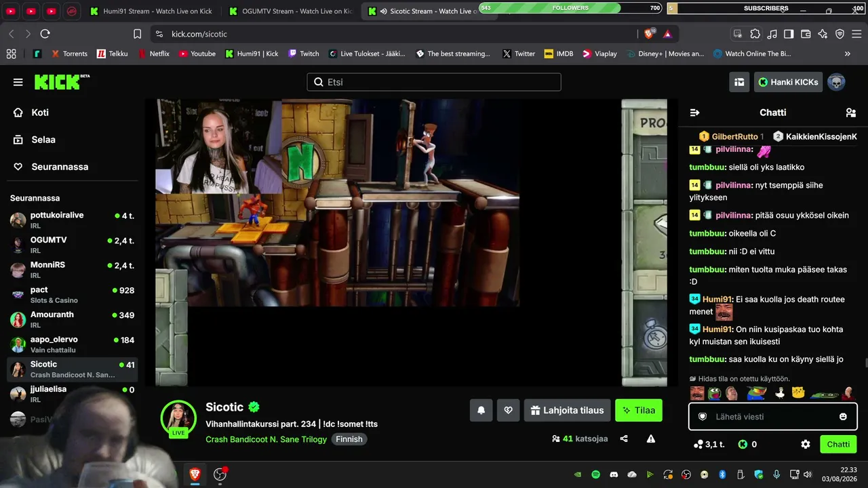Click the green Tilaa subscribe button
The image size is (868, 488).
click(639, 410)
